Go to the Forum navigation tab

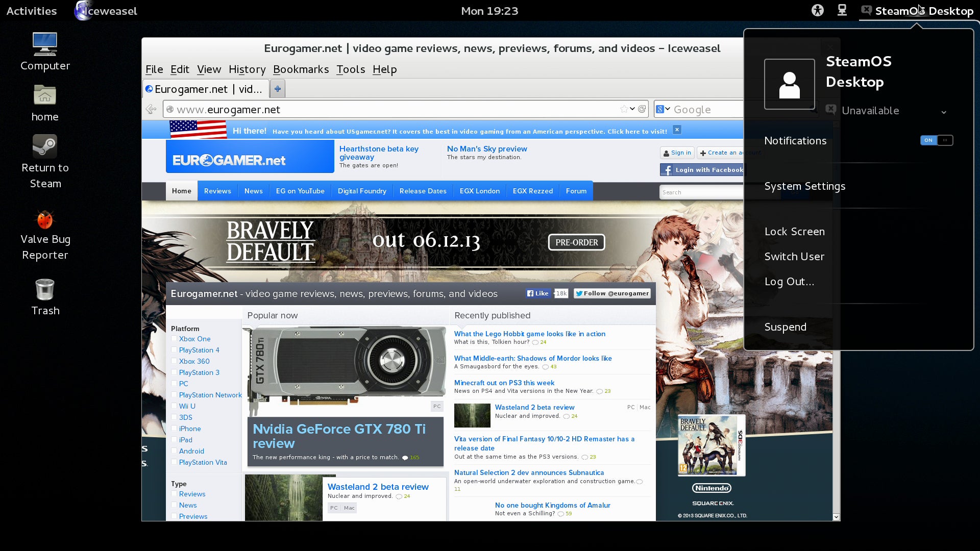[576, 191]
